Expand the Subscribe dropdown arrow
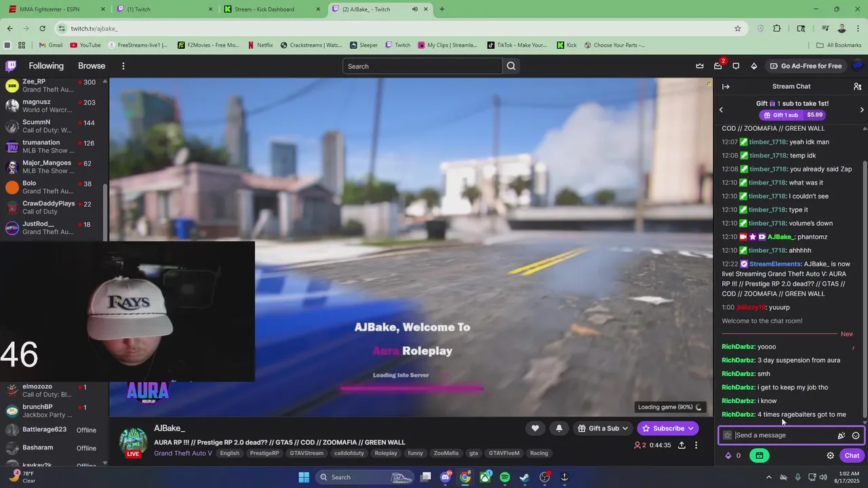 690,428
